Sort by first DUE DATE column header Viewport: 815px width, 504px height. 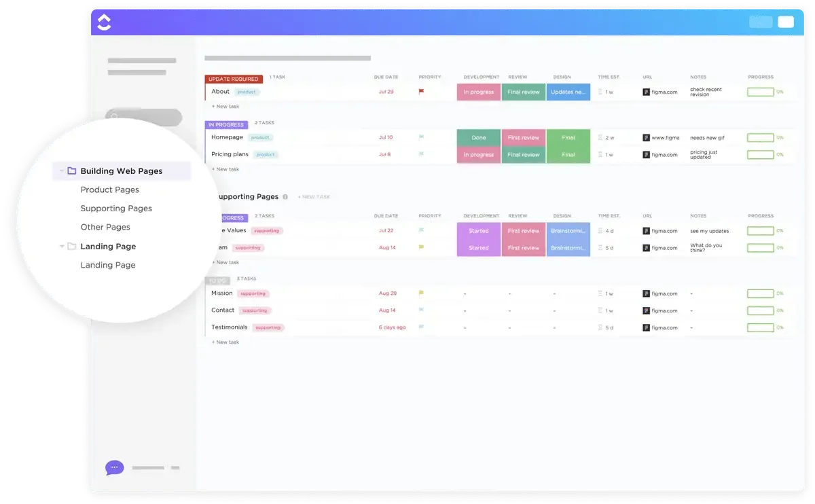pyautogui.click(x=386, y=77)
